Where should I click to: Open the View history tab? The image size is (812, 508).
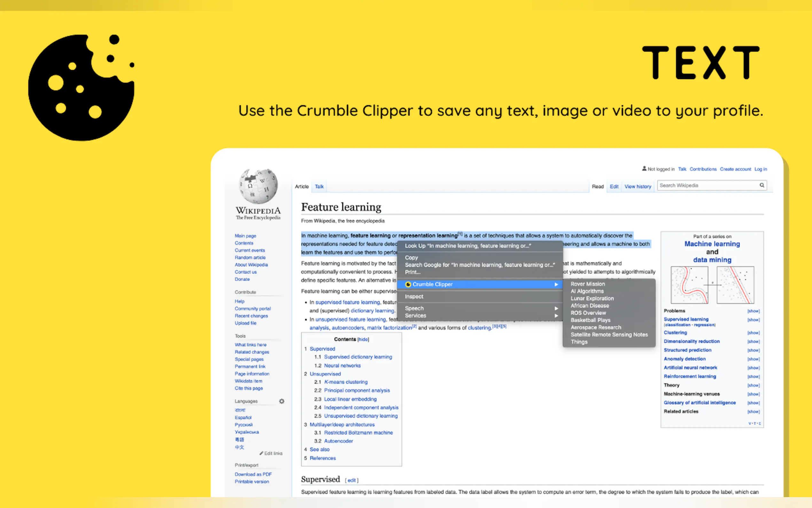coord(638,187)
